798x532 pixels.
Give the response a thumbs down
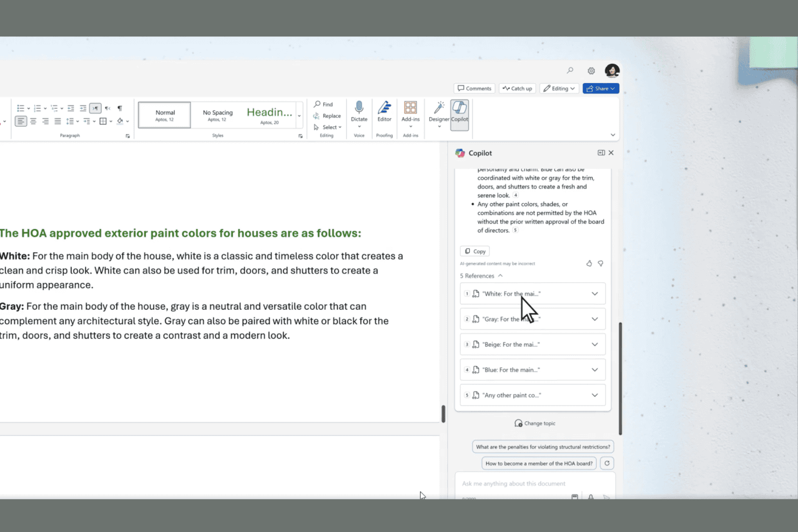(601, 263)
